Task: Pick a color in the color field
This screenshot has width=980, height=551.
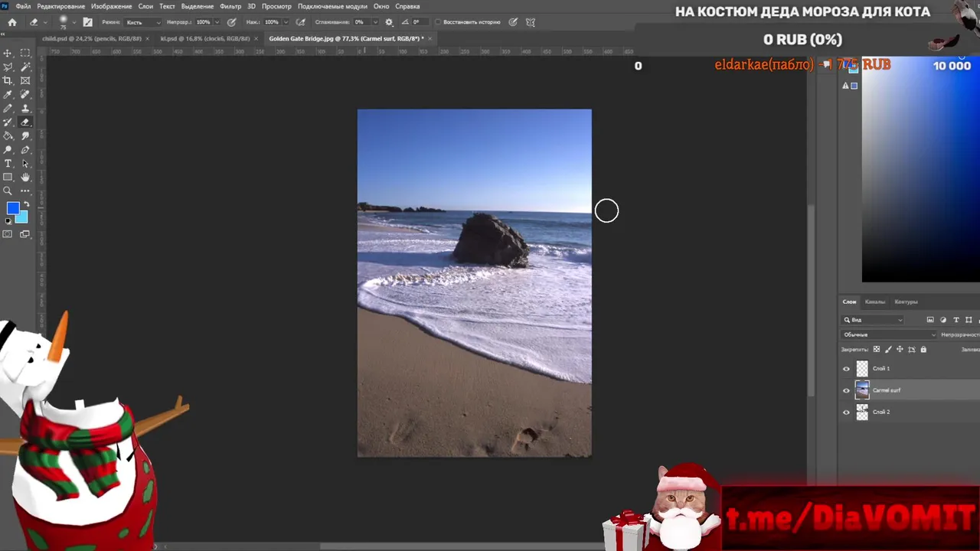Action: click(920, 170)
